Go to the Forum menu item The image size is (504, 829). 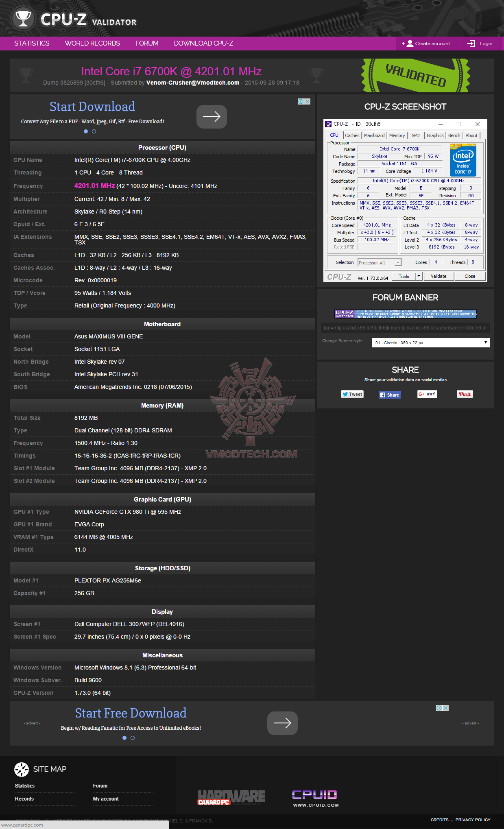[x=147, y=44]
